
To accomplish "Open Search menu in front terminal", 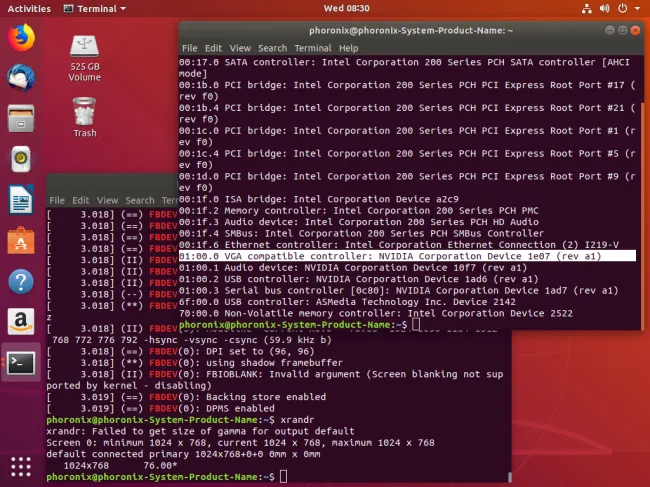I will click(272, 48).
